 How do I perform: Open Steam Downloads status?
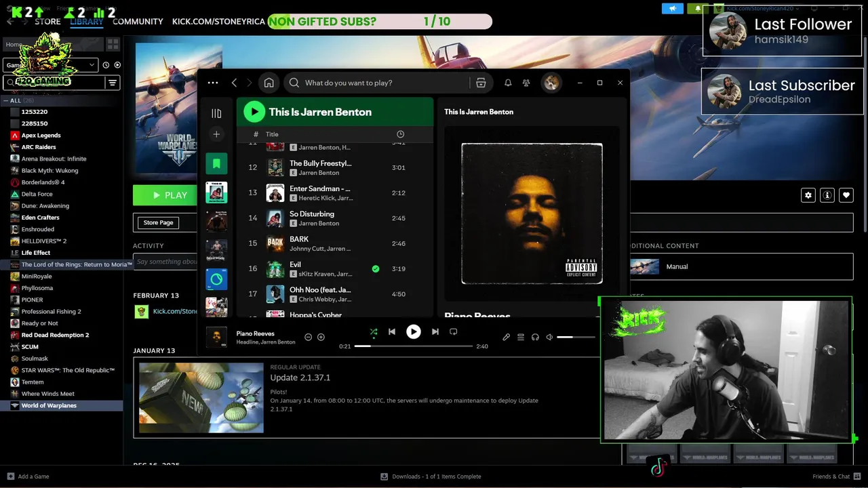click(431, 476)
